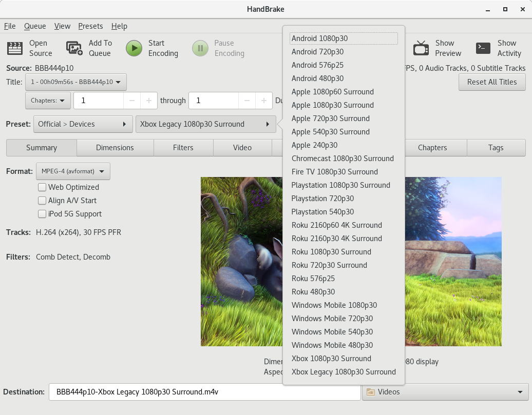Select Roku 720p30 Surround preset
532x415 pixels.
coord(344,265)
